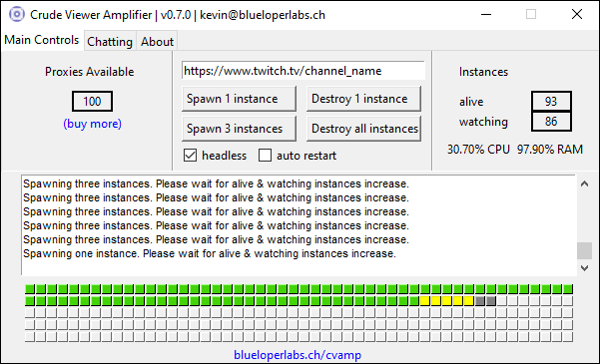Click Destroy all instances button
This screenshot has width=600, height=364.
[363, 129]
